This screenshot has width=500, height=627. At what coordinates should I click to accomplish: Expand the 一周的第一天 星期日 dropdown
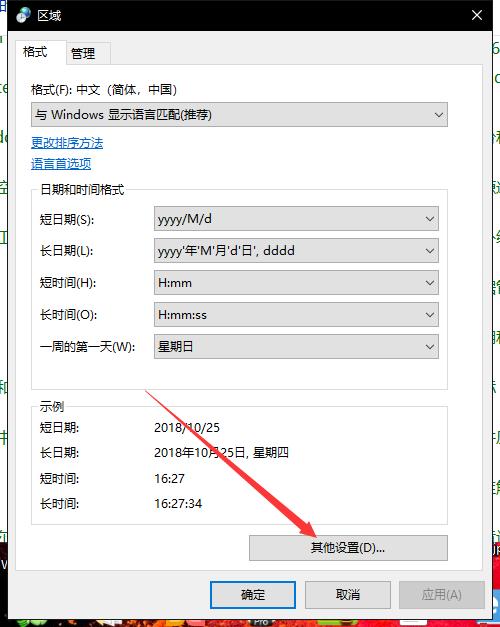(x=296, y=347)
